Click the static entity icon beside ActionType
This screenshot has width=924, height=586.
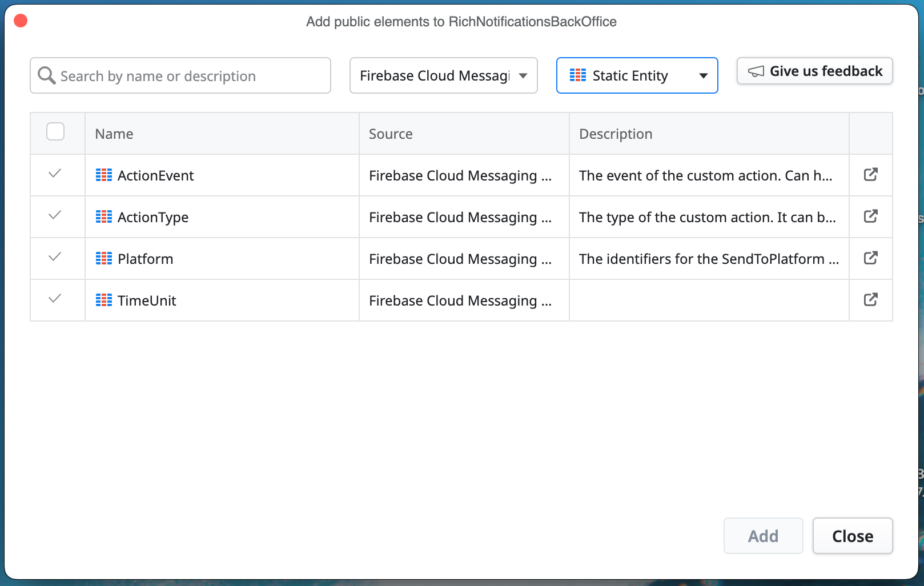point(103,217)
